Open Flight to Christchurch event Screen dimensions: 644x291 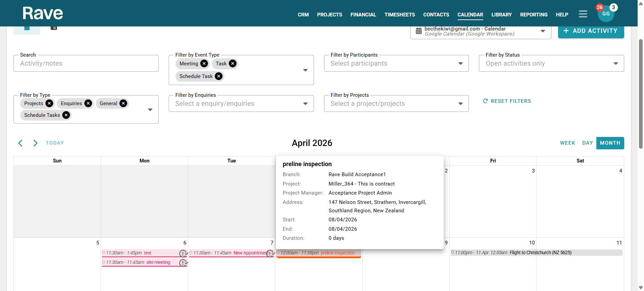coord(537,253)
